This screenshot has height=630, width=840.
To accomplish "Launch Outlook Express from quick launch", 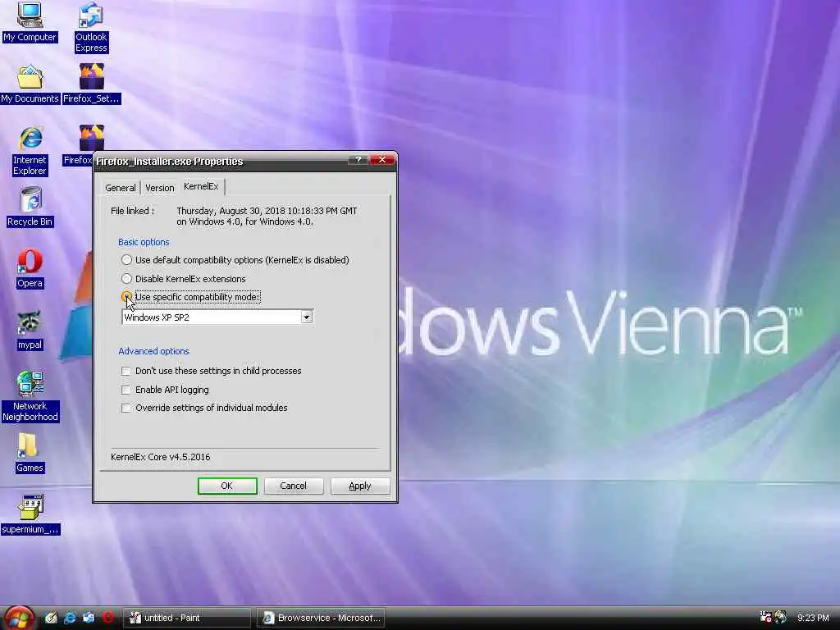I will point(89,618).
